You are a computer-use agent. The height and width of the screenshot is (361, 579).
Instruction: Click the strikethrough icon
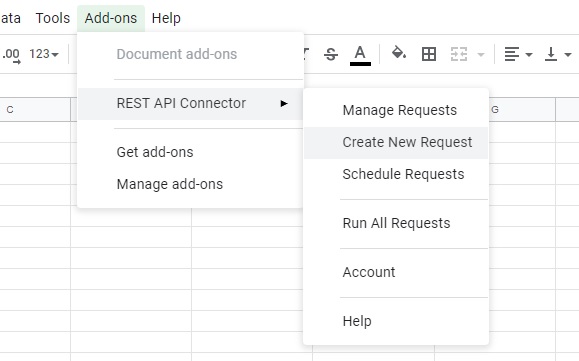[x=330, y=55]
